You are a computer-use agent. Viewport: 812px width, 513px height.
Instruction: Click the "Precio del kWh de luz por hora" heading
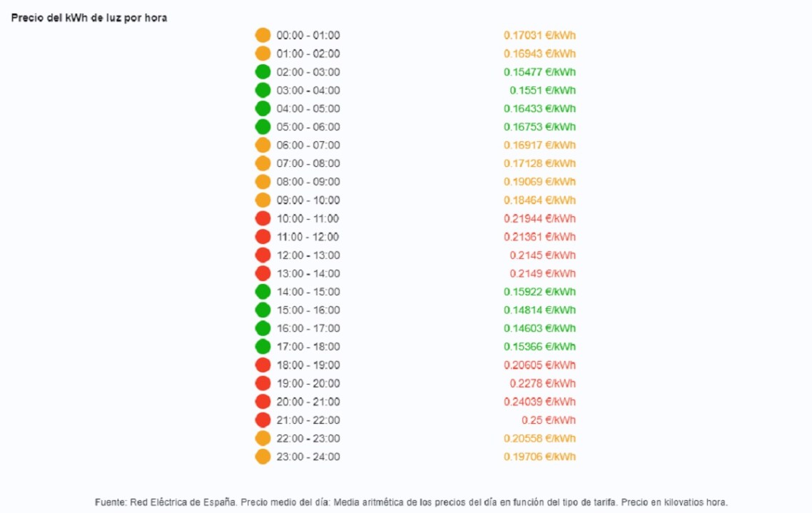point(89,18)
